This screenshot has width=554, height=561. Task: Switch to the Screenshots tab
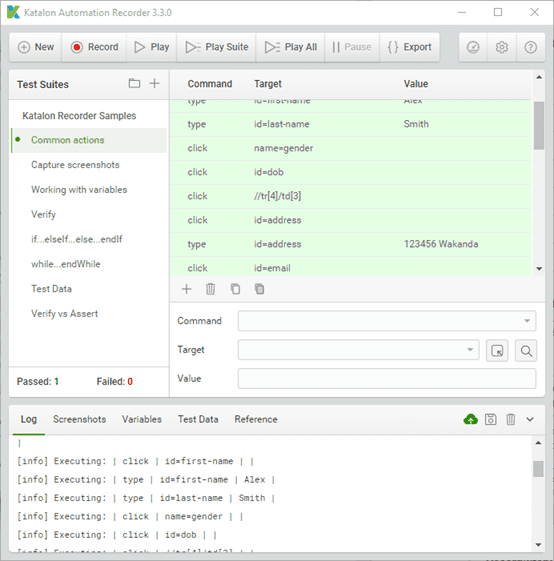[x=79, y=419]
